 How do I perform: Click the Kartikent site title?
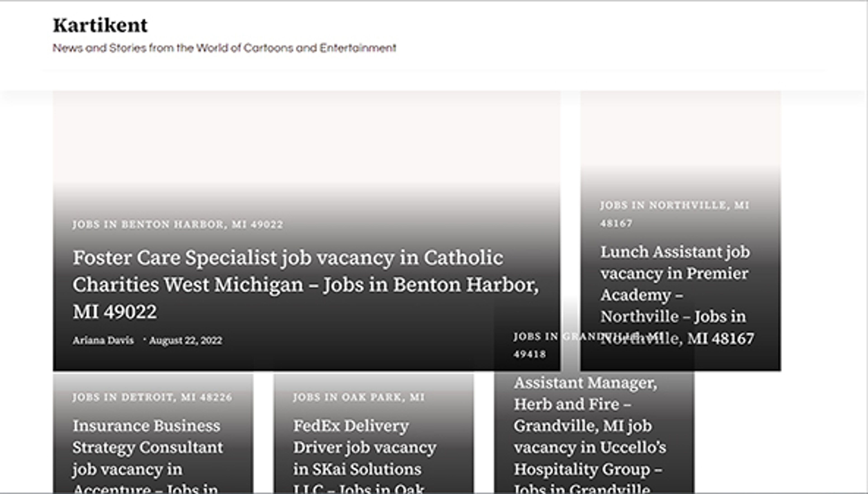(x=100, y=26)
